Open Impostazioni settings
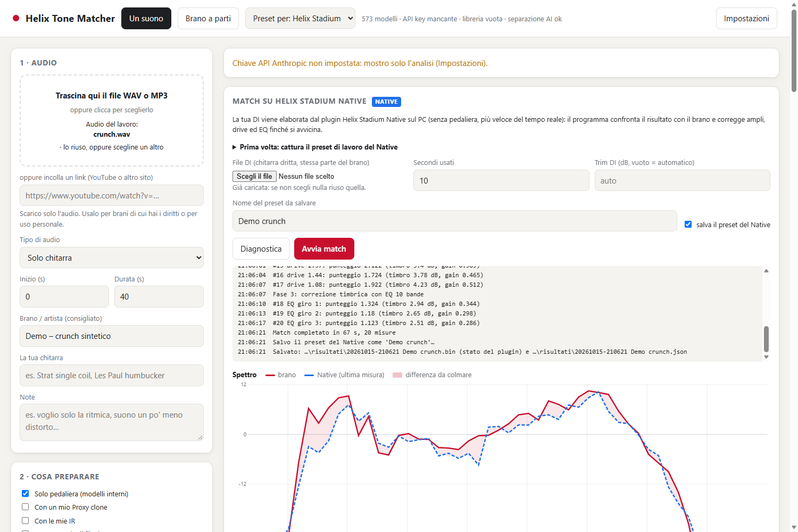 (x=746, y=19)
